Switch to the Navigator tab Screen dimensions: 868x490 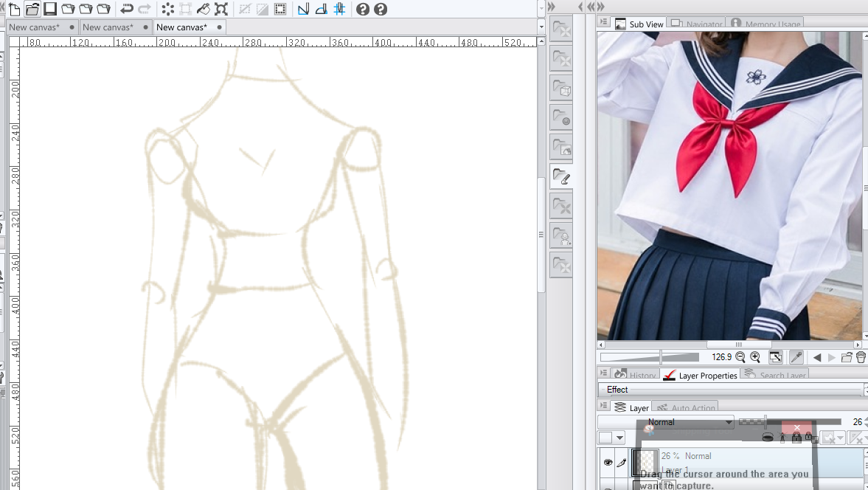click(696, 24)
